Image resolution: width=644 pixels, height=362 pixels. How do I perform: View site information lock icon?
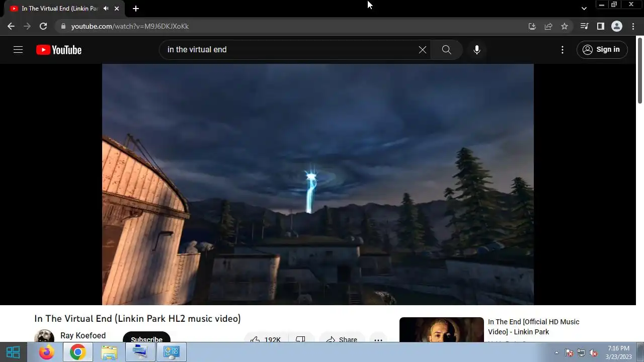(63, 26)
